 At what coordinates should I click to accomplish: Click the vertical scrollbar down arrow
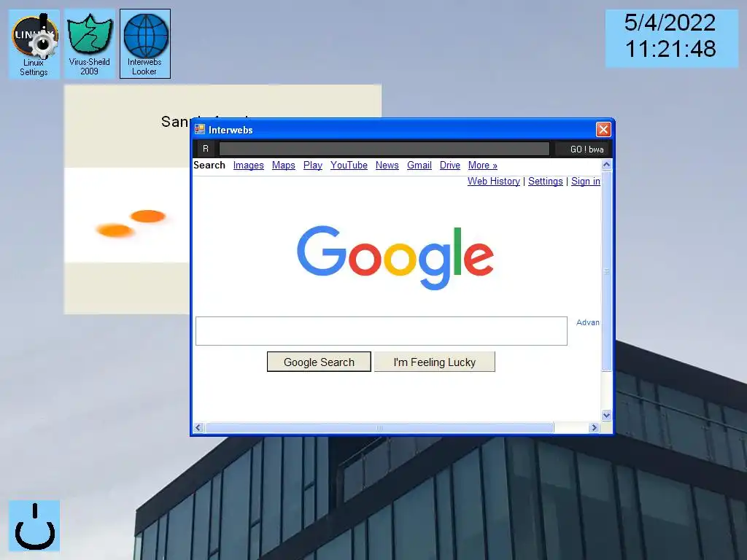click(606, 415)
